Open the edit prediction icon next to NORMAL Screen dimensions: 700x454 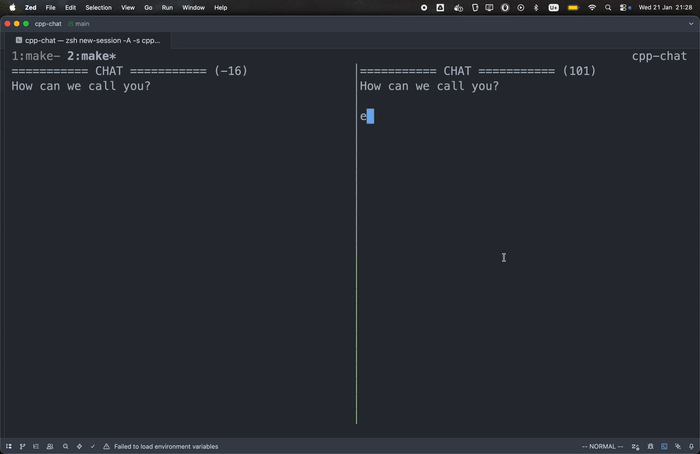(635, 446)
